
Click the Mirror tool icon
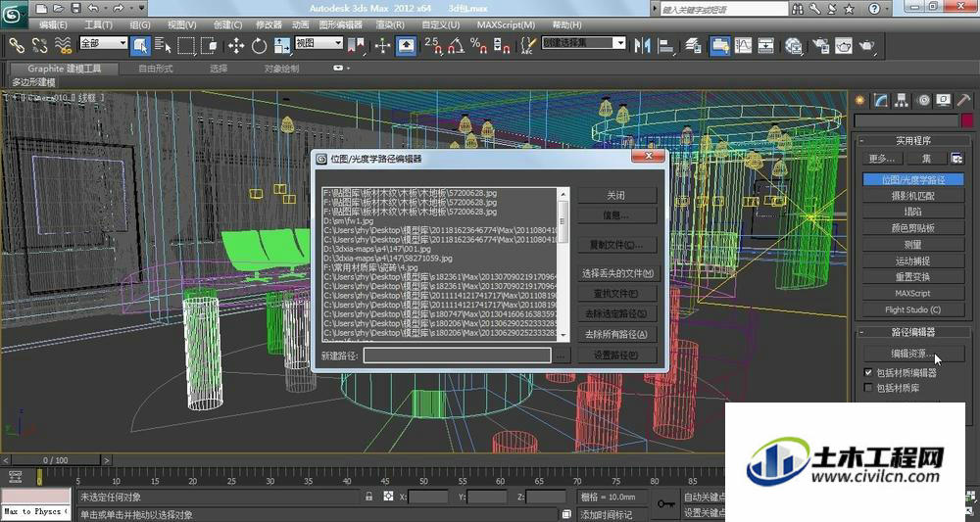click(642, 46)
